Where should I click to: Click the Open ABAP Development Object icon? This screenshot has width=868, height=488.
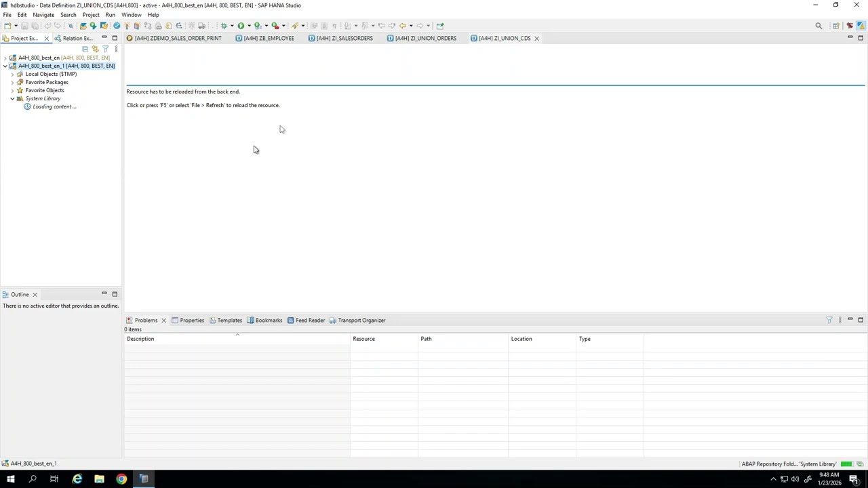(x=83, y=26)
